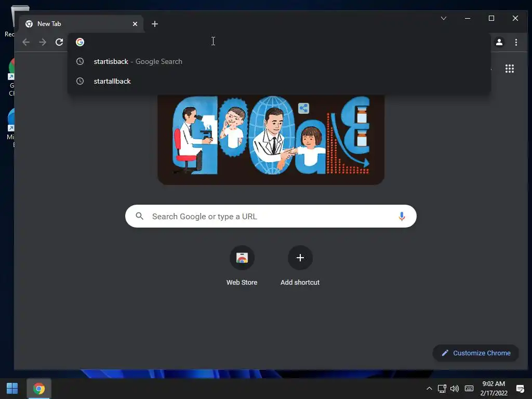Screen dimensions: 532x399
Task: Start voice search with microphone icon
Action: pyautogui.click(x=402, y=216)
